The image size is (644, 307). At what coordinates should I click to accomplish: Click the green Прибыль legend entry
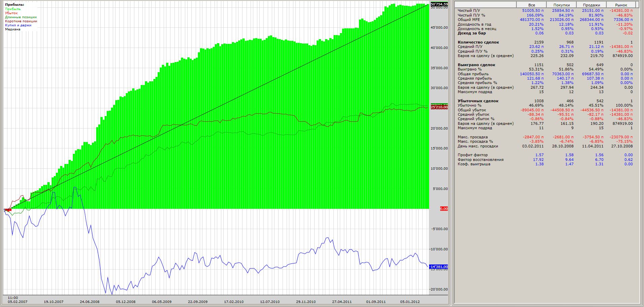[13, 9]
